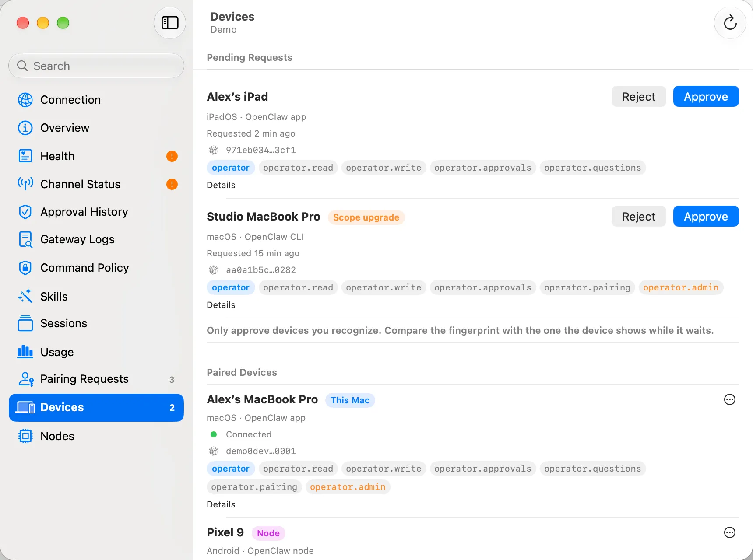Click the Nodes chip icon
The height and width of the screenshot is (560, 753).
(25, 436)
